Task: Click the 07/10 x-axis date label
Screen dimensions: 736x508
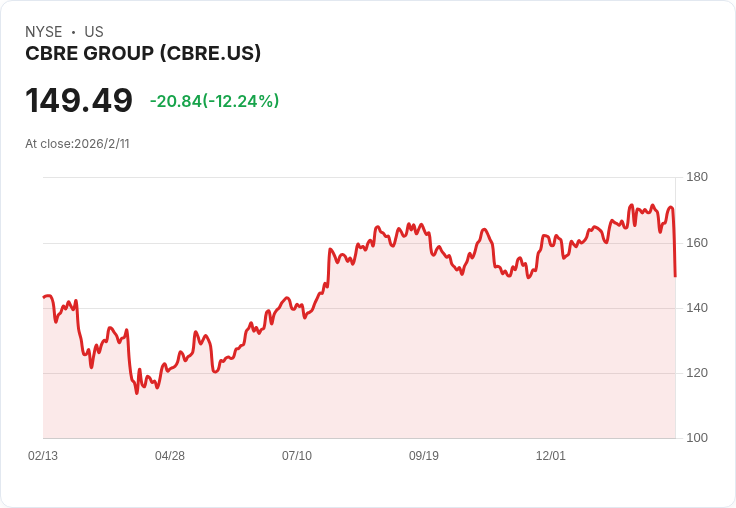Action: (297, 455)
